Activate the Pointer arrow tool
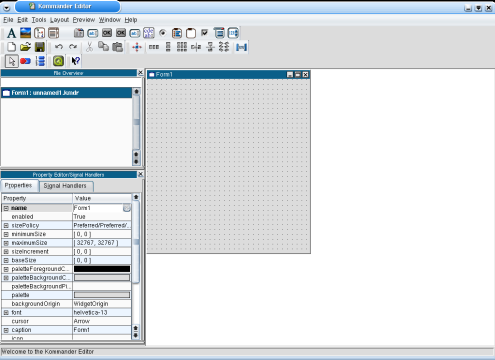 (x=12, y=61)
